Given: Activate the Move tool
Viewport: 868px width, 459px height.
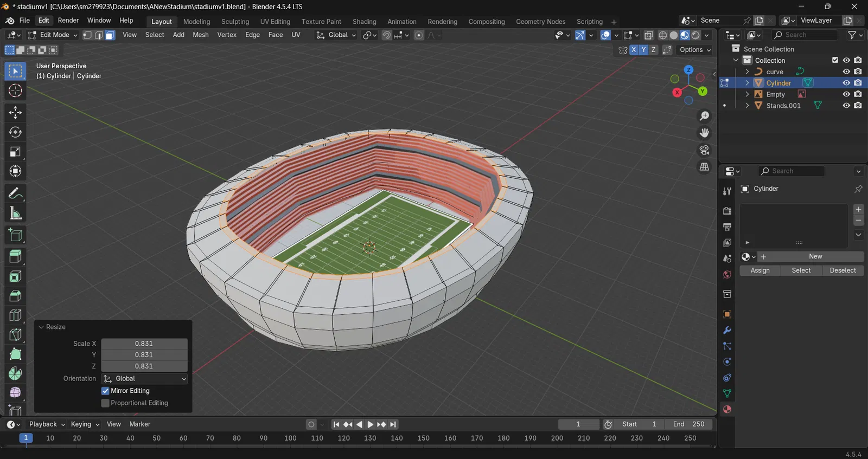Looking at the screenshot, I should click(15, 112).
